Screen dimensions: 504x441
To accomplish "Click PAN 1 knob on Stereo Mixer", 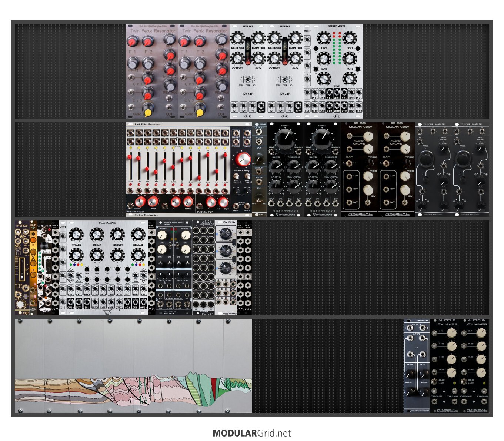I will pos(324,59).
